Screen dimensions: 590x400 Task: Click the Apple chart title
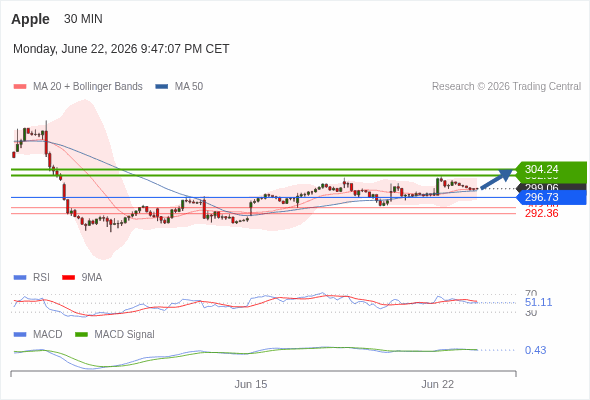pos(30,19)
